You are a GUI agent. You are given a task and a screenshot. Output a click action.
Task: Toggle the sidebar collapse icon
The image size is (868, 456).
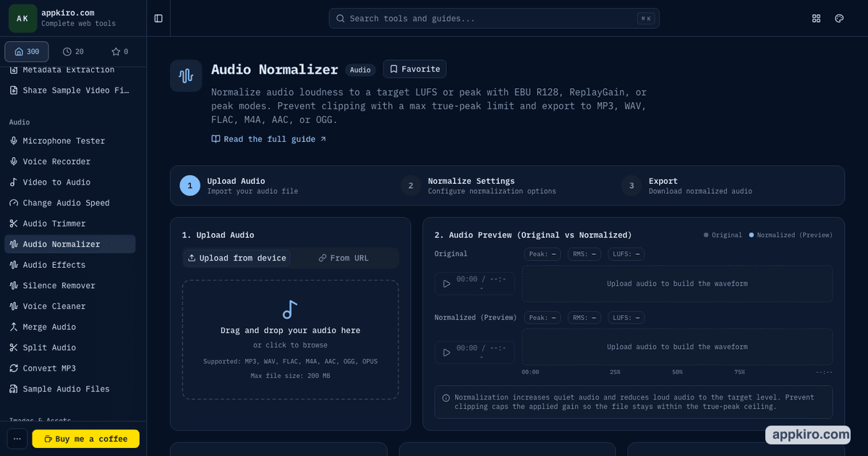click(x=158, y=18)
